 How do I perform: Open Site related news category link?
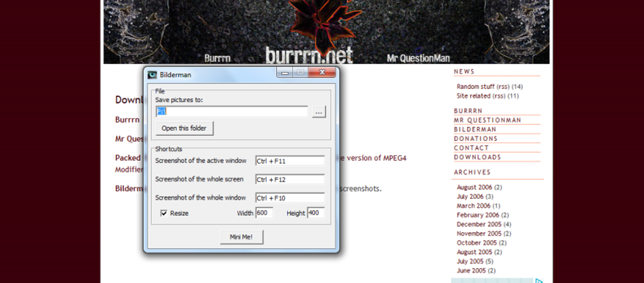[x=474, y=96]
